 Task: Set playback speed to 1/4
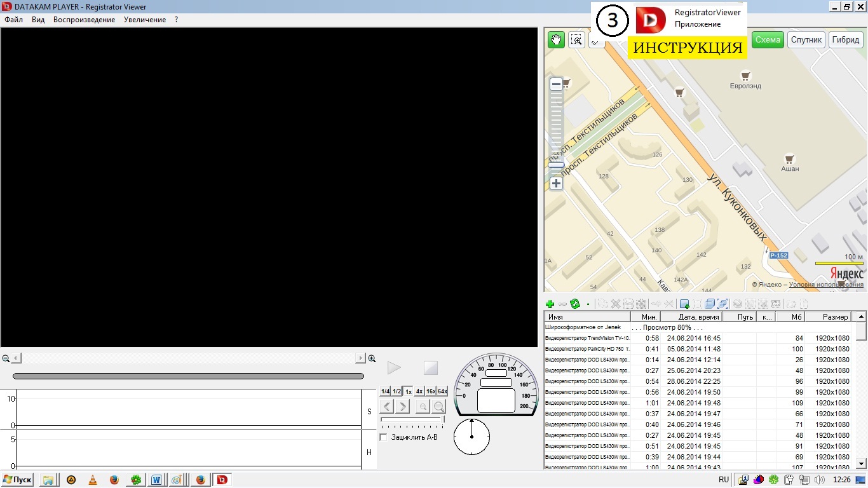385,391
